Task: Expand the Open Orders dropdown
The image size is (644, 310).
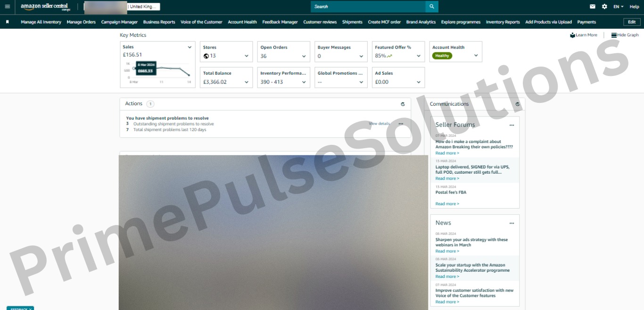Action: click(x=304, y=56)
